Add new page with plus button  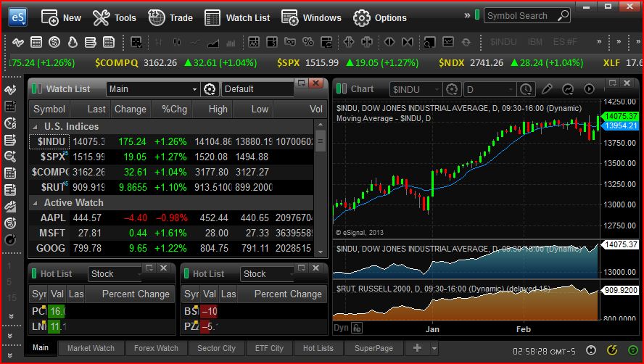pos(417,348)
